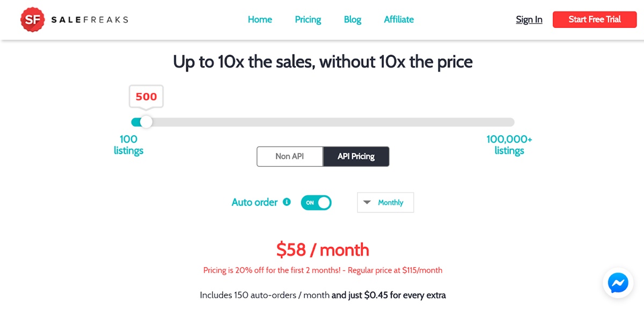
Task: Select the Non API pricing option
Action: point(290,157)
